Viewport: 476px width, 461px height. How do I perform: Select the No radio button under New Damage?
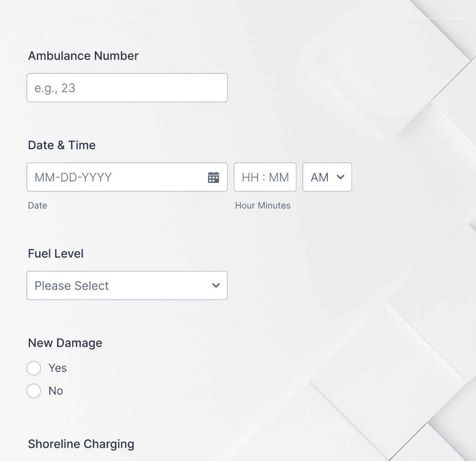[x=34, y=391]
